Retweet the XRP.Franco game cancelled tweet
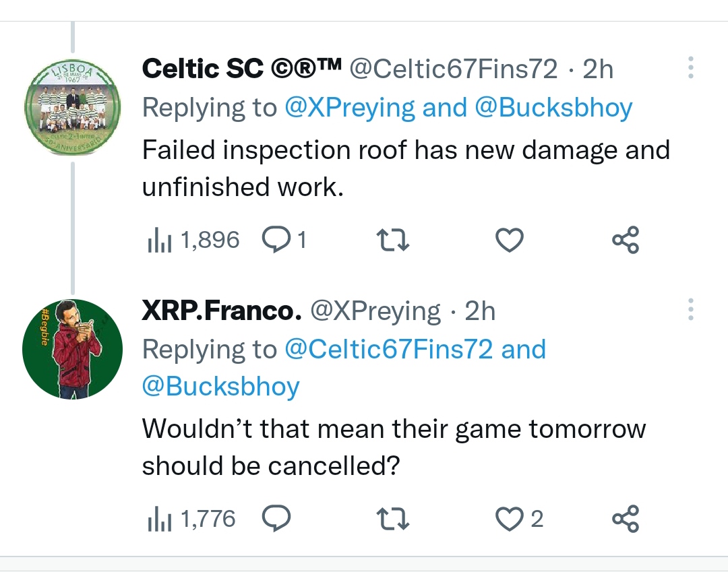This screenshot has width=728, height=572. point(392,519)
